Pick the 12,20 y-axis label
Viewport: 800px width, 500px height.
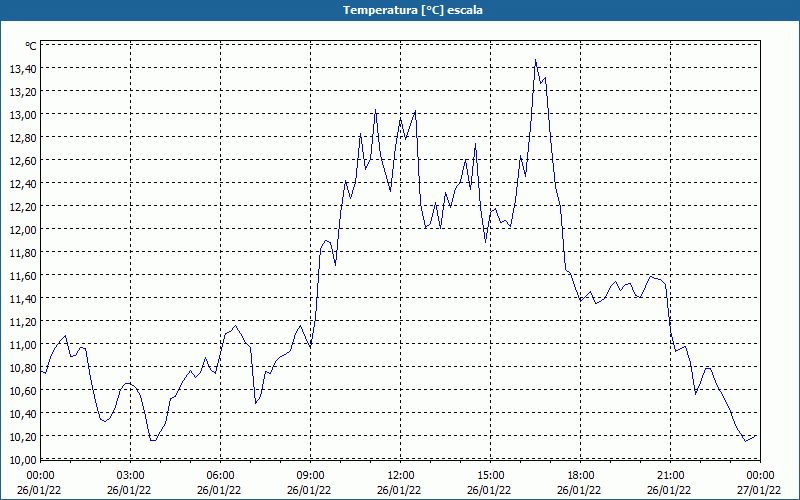23,206
